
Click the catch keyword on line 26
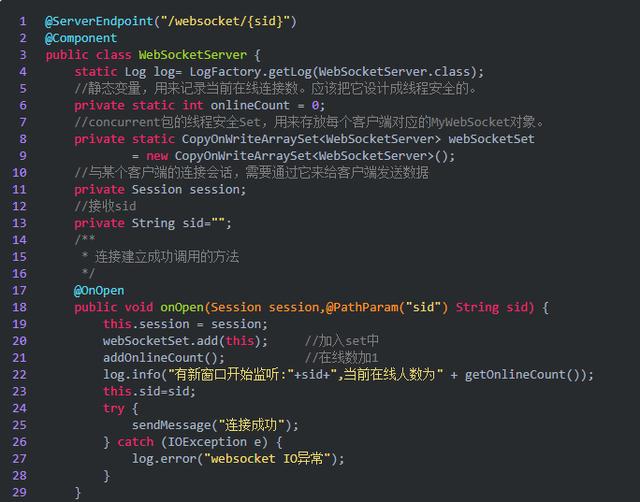136,442
